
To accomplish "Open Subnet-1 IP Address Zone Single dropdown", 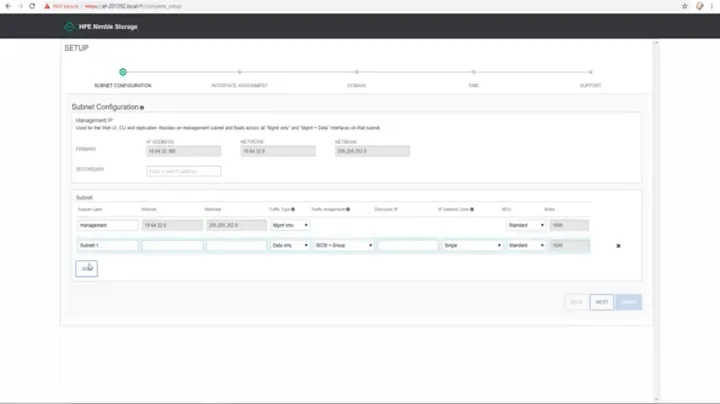I will (472, 245).
